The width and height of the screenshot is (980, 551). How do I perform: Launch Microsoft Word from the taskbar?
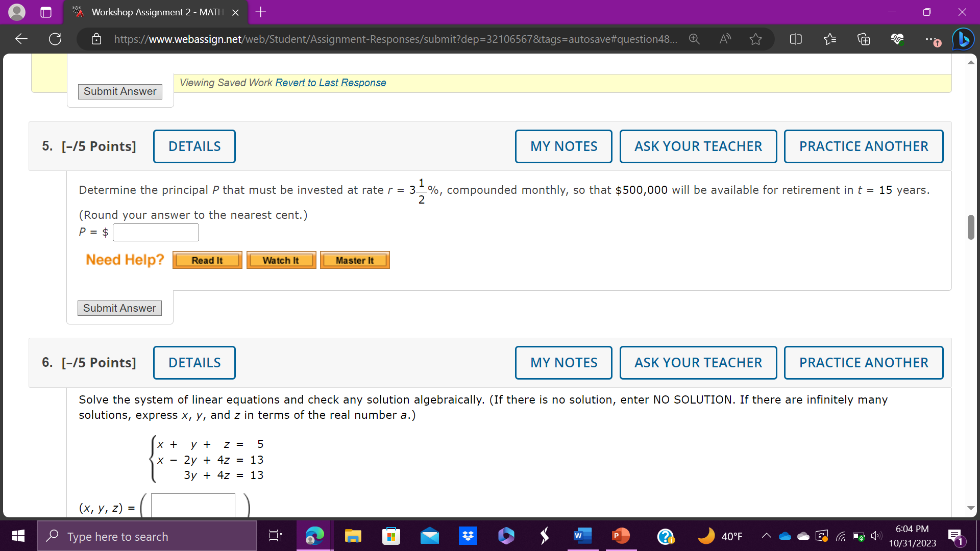pos(582,536)
